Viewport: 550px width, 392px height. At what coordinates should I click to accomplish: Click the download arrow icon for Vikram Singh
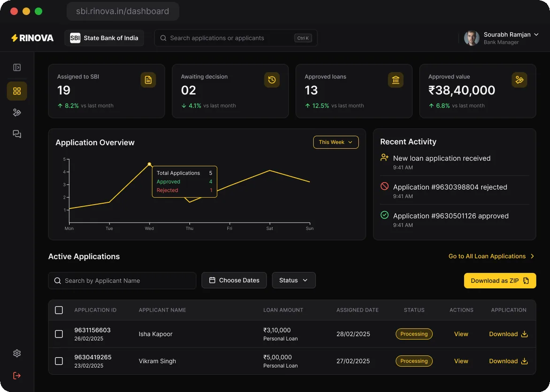pyautogui.click(x=524, y=361)
